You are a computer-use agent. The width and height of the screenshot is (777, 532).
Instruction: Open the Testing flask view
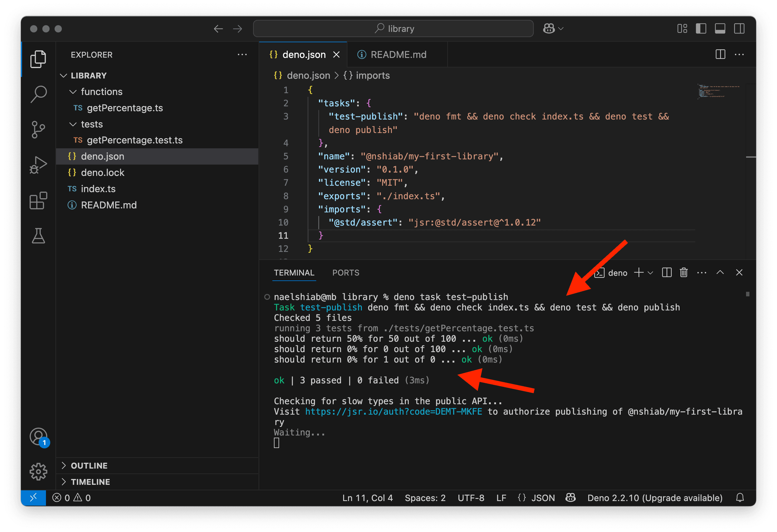point(38,236)
